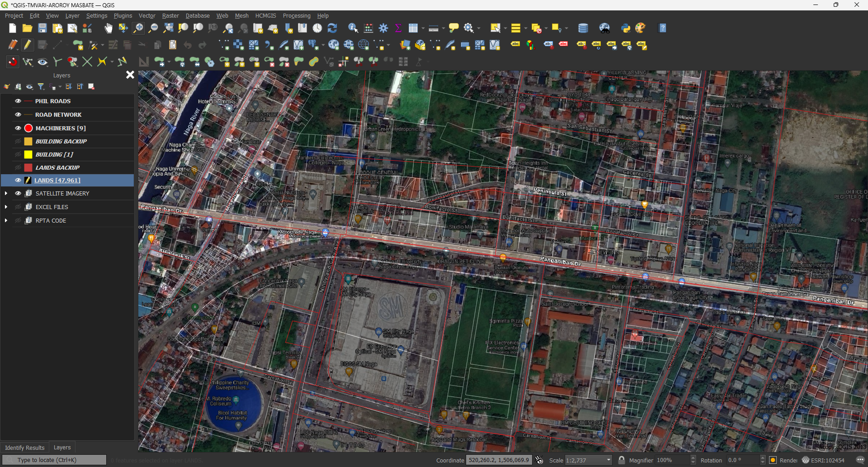Viewport: 868px width, 467px height.
Task: Open layer styling panel in Layers toolbar
Action: point(7,86)
